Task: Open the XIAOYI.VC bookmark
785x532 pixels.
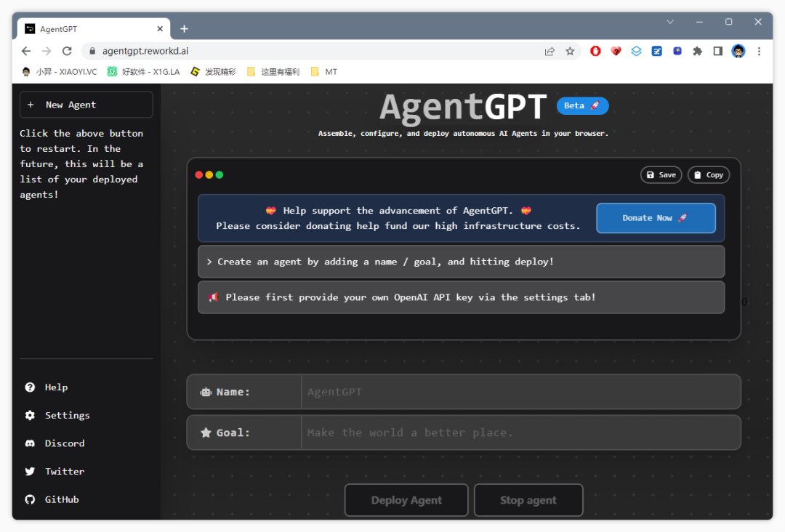Action: point(60,72)
